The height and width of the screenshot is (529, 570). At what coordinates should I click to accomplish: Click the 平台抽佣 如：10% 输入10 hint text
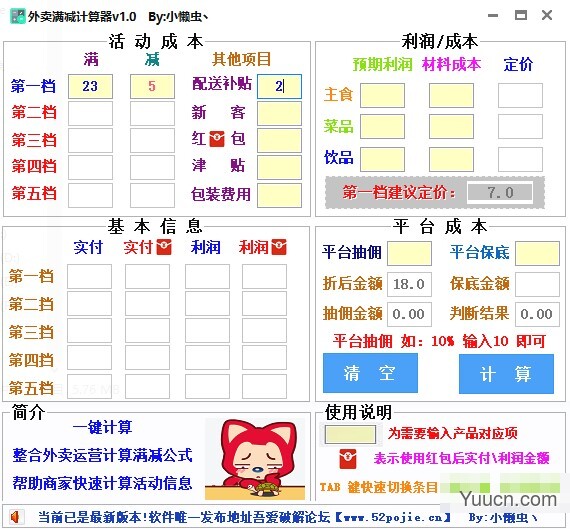[x=439, y=341]
